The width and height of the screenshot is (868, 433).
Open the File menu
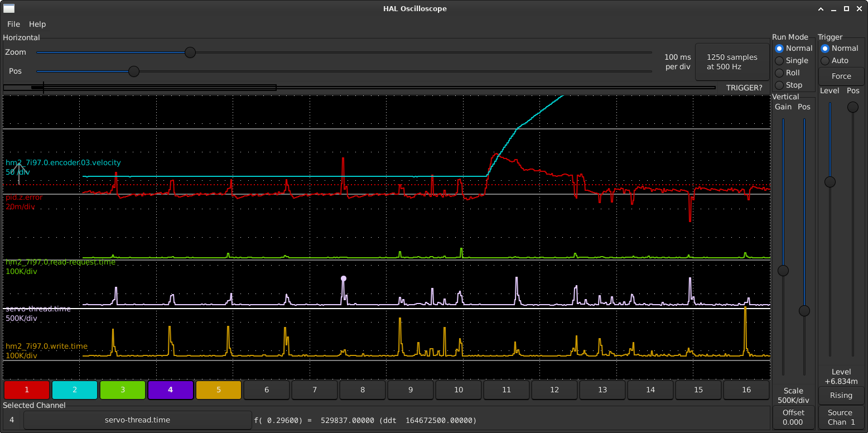[13, 24]
